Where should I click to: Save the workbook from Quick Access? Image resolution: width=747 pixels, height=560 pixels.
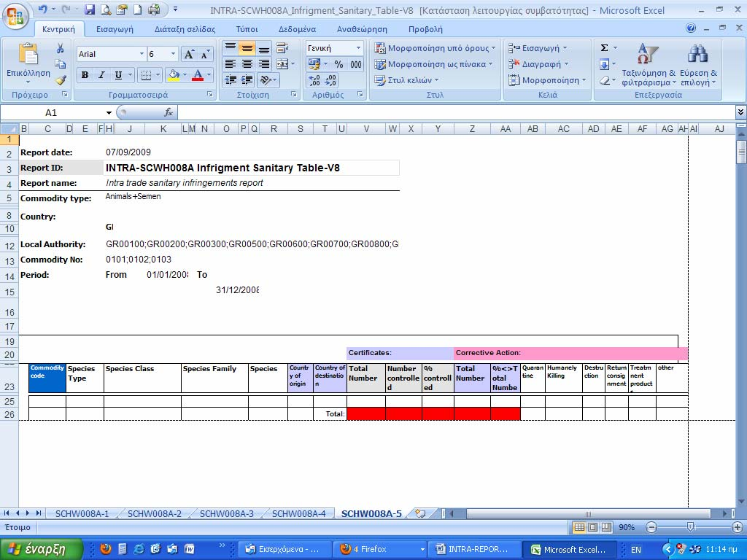tap(90, 9)
